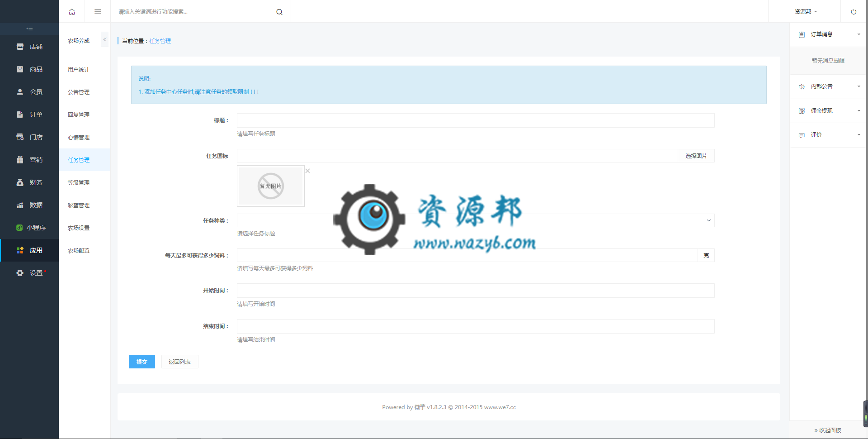The height and width of the screenshot is (439, 868).
Task: Open 农场设置 submenu item
Action: pos(85,228)
